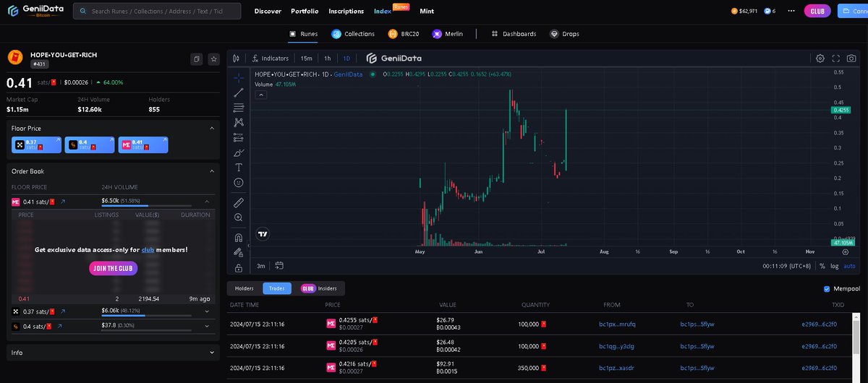Switch to the Runes tab
The width and height of the screenshot is (868, 383).
pos(303,33)
